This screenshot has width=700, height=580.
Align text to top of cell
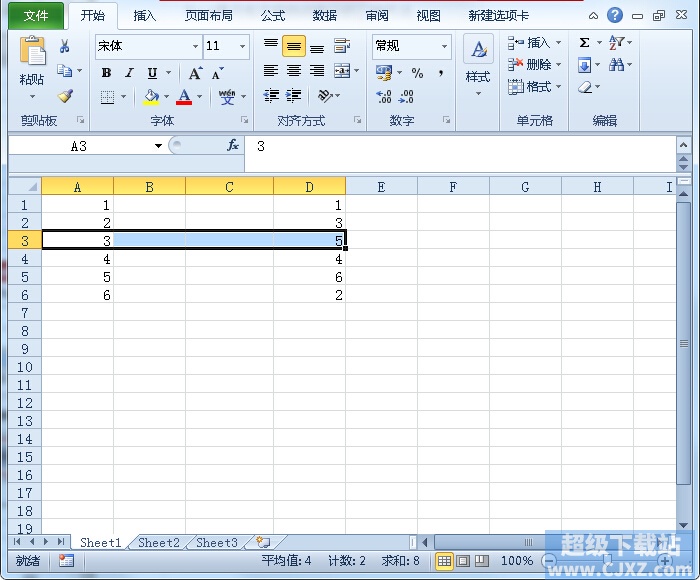(x=271, y=46)
